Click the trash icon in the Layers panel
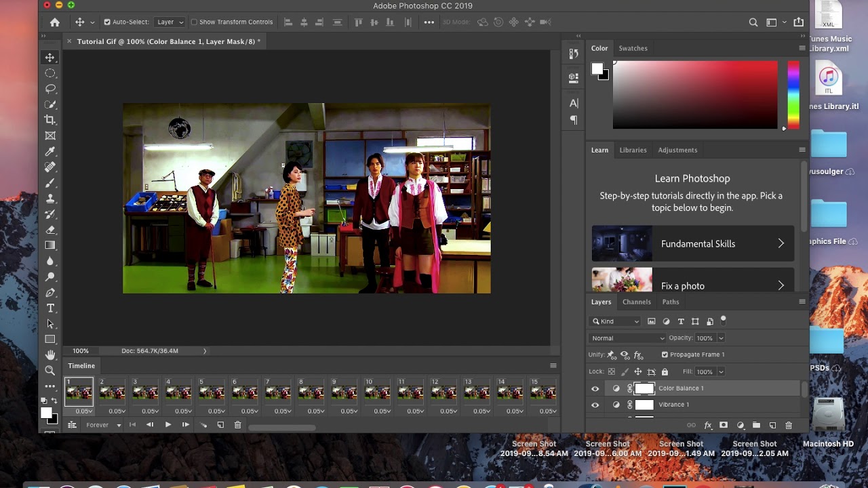Screen dimensions: 868x488 click(x=789, y=426)
